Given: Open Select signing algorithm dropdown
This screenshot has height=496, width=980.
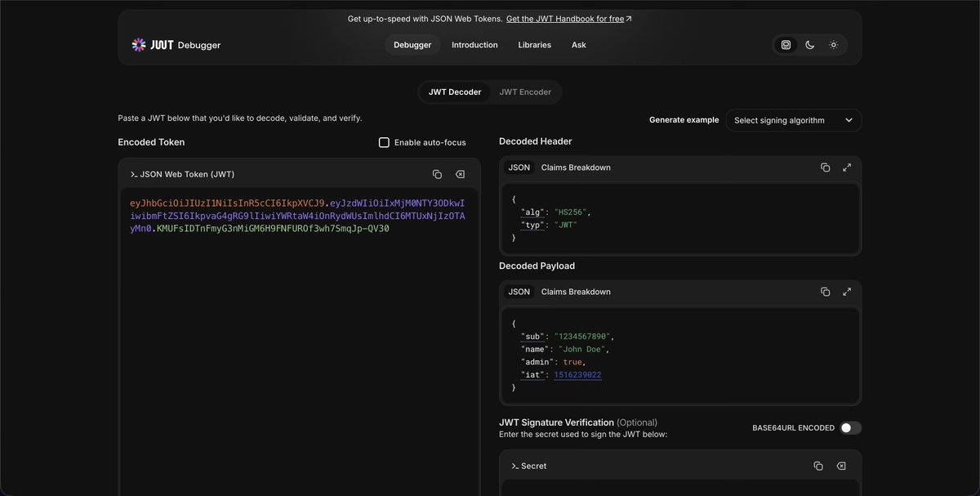Looking at the screenshot, I should pos(794,120).
